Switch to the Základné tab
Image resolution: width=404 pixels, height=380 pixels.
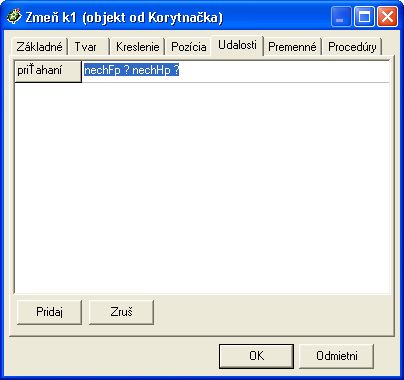click(39, 47)
